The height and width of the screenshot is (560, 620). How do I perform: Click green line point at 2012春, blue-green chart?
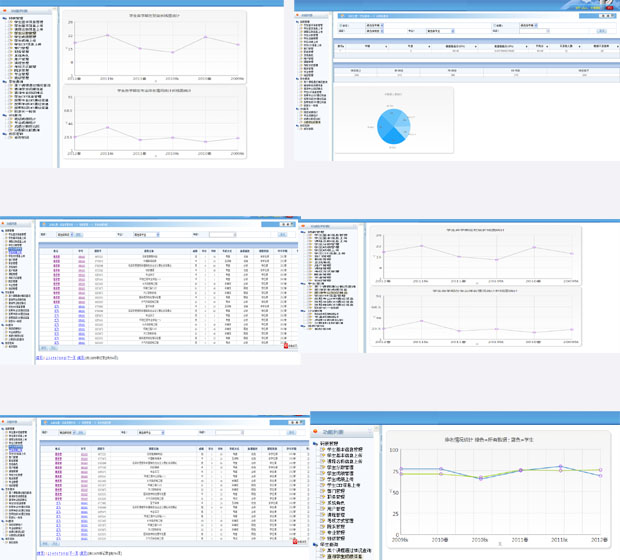tap(600, 470)
